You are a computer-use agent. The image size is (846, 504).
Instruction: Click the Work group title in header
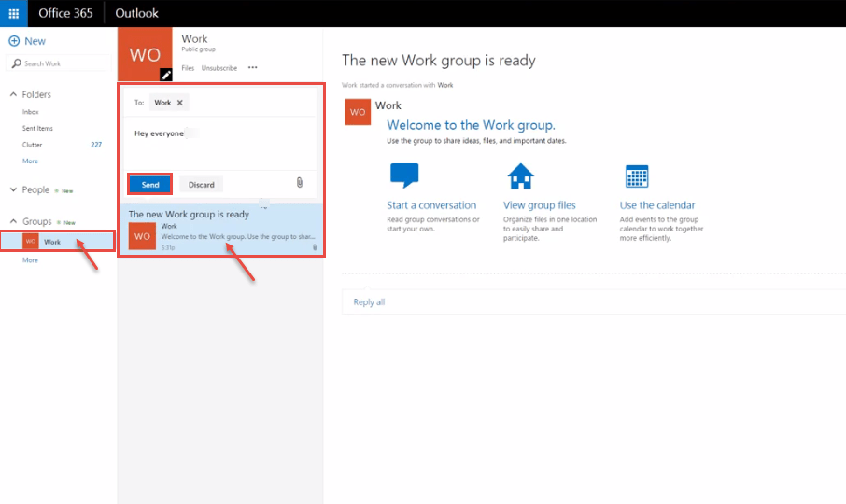click(194, 39)
